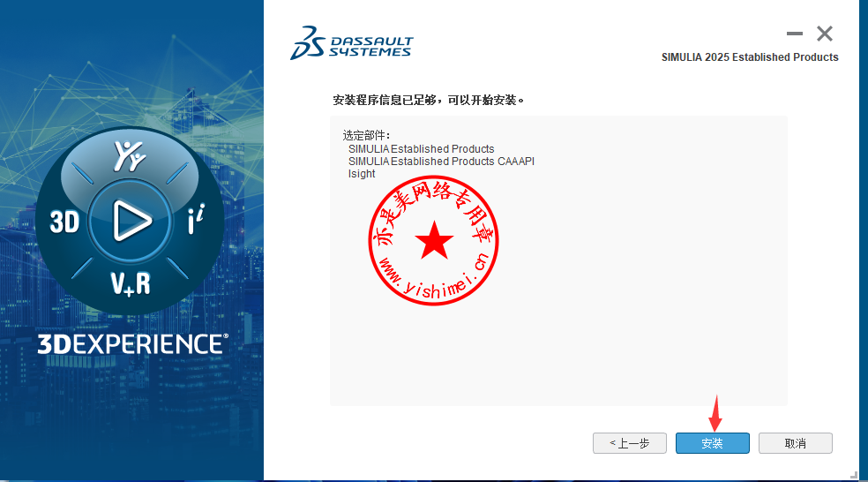Click the V+R quadrant of the compass
This screenshot has width=868, height=482.
click(131, 283)
